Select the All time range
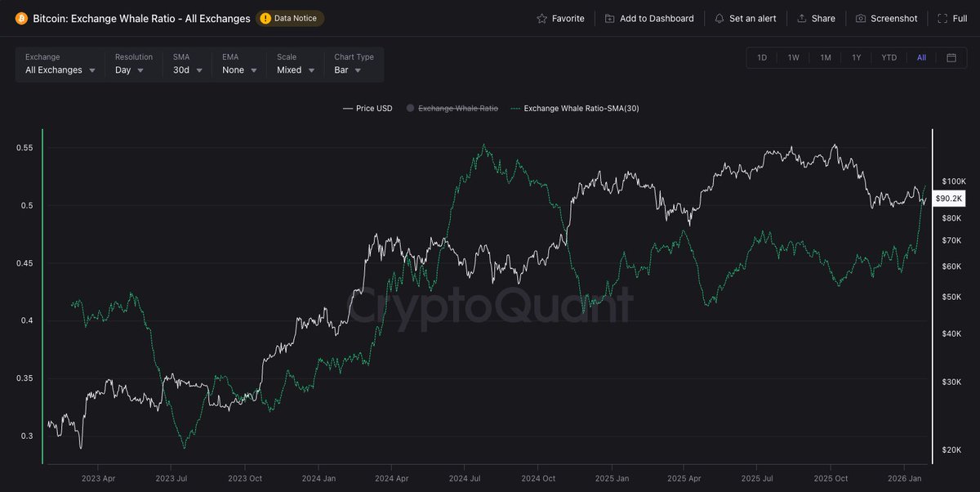The image size is (980, 492). click(921, 57)
